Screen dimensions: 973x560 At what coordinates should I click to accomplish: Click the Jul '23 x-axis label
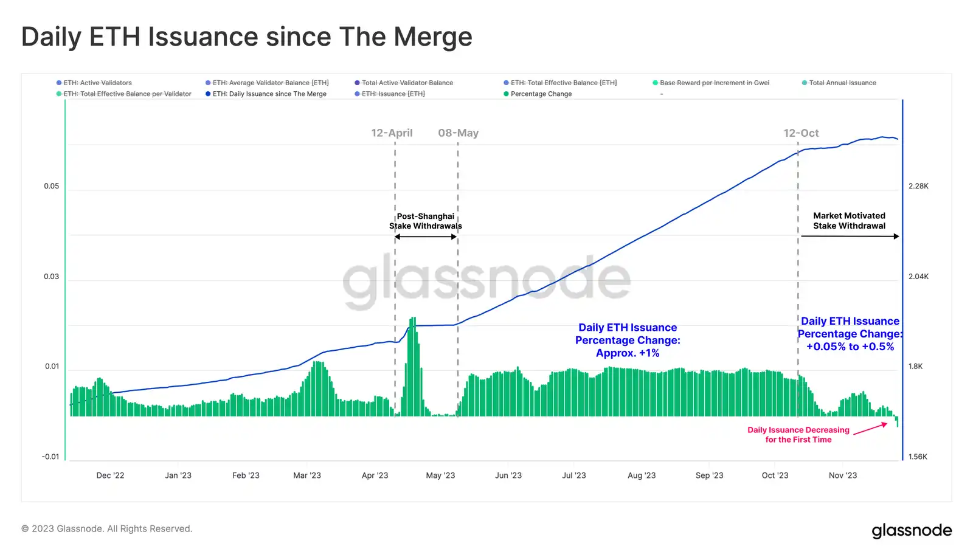click(x=573, y=475)
